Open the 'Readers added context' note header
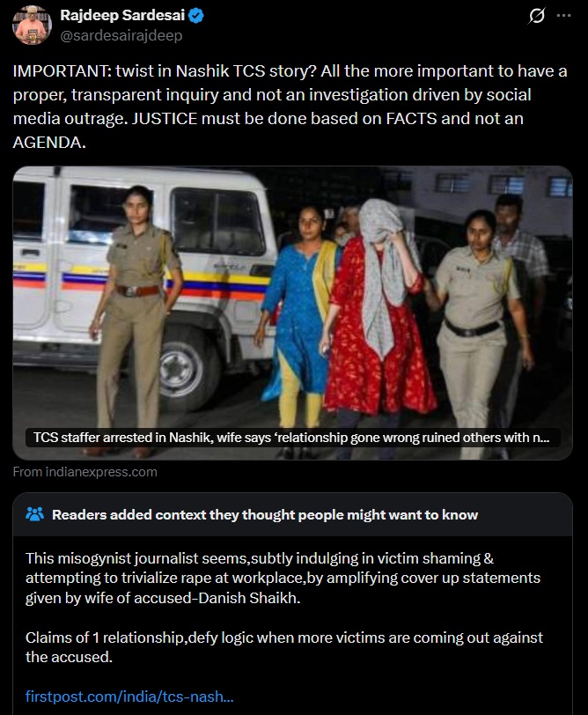The width and height of the screenshot is (588, 715). coord(265,515)
